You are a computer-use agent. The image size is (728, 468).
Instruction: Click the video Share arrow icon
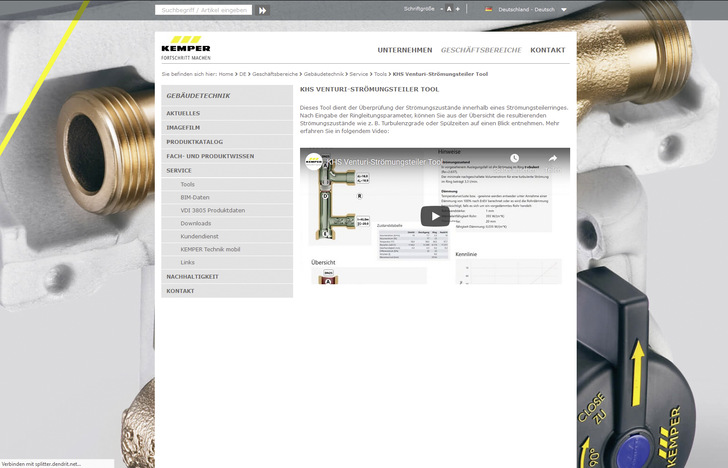click(x=552, y=158)
